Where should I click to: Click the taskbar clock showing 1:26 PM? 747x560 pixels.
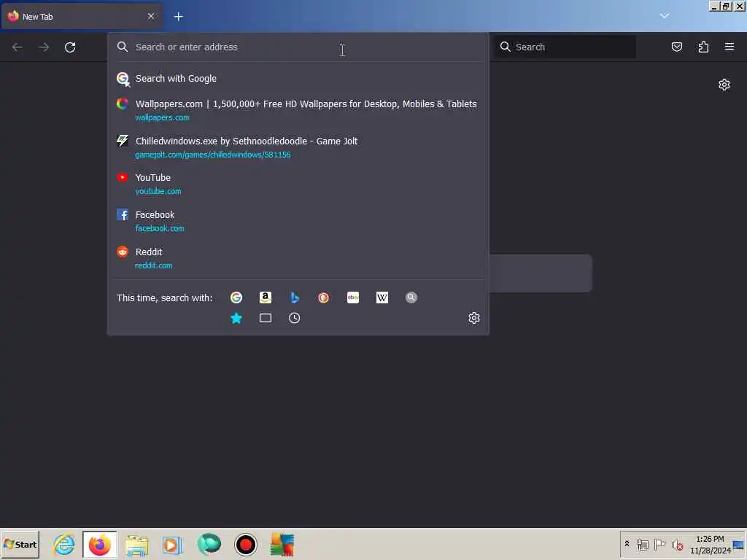click(x=710, y=544)
